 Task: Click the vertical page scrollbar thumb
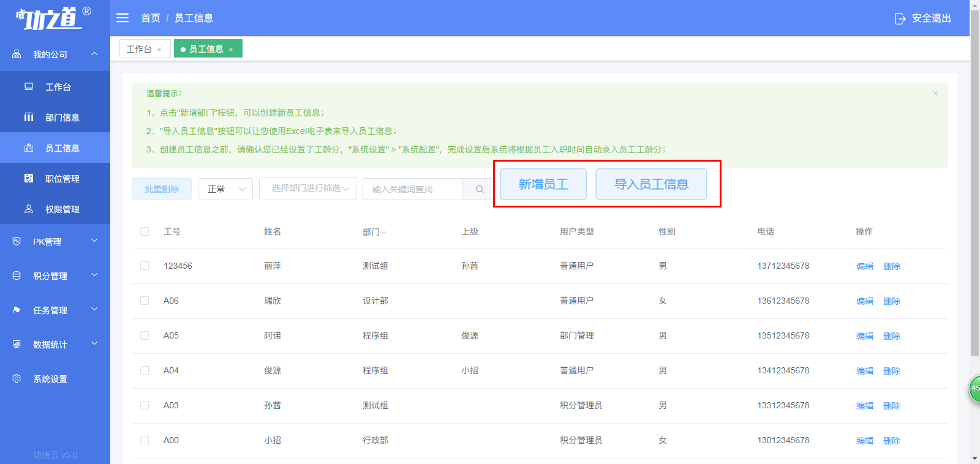[x=974, y=182]
